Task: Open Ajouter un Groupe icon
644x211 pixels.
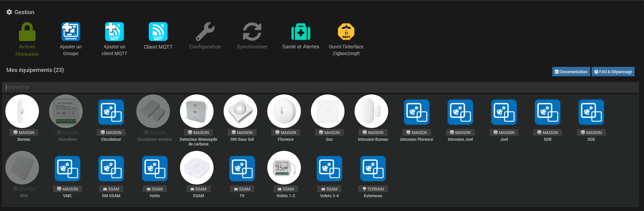Action: [71, 32]
